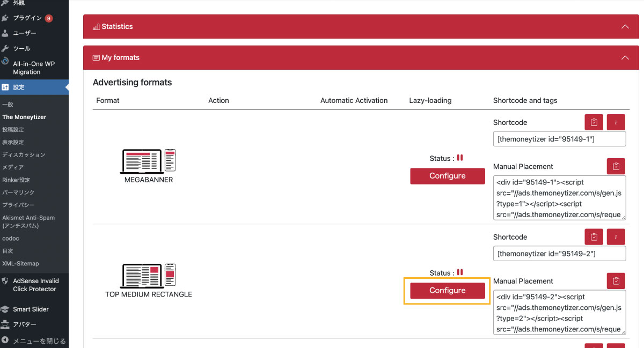
Task: Open プラグイン via its plug icon
Action: click(5, 18)
